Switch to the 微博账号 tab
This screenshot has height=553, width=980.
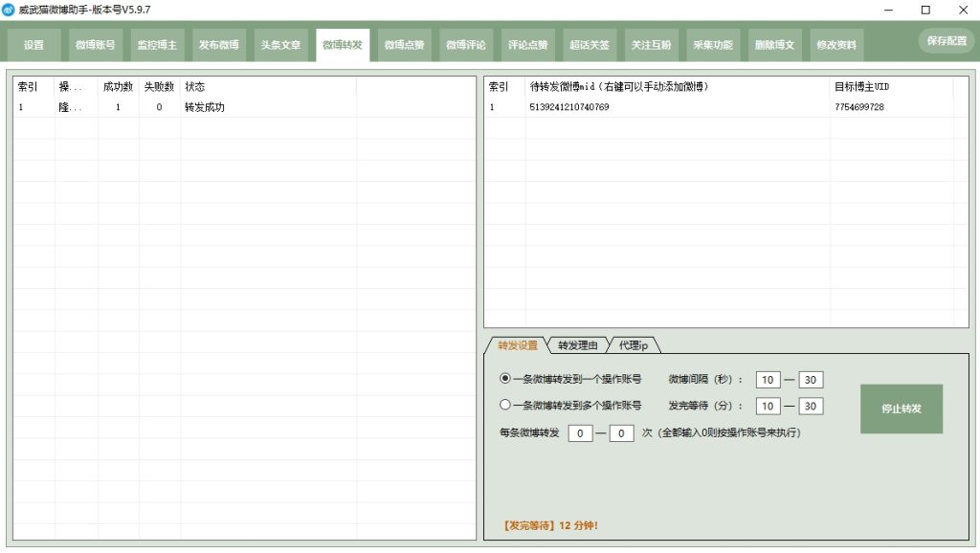[96, 45]
